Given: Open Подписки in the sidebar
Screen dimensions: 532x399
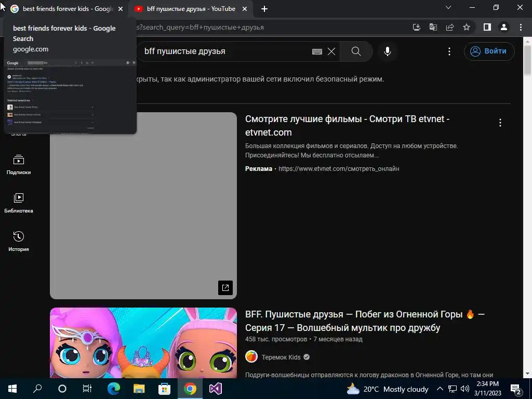Looking at the screenshot, I should [x=19, y=165].
